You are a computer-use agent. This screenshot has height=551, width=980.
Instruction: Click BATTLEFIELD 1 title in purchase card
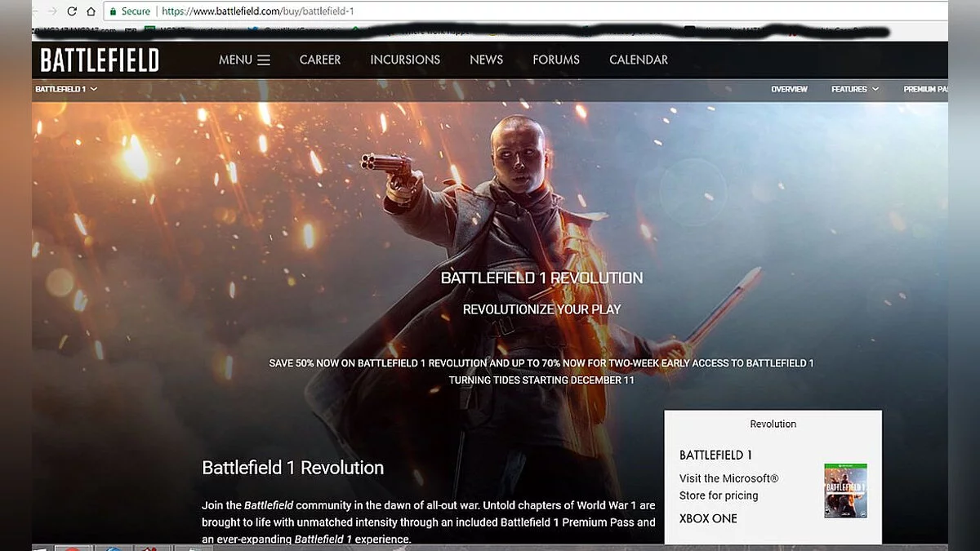[x=716, y=455]
